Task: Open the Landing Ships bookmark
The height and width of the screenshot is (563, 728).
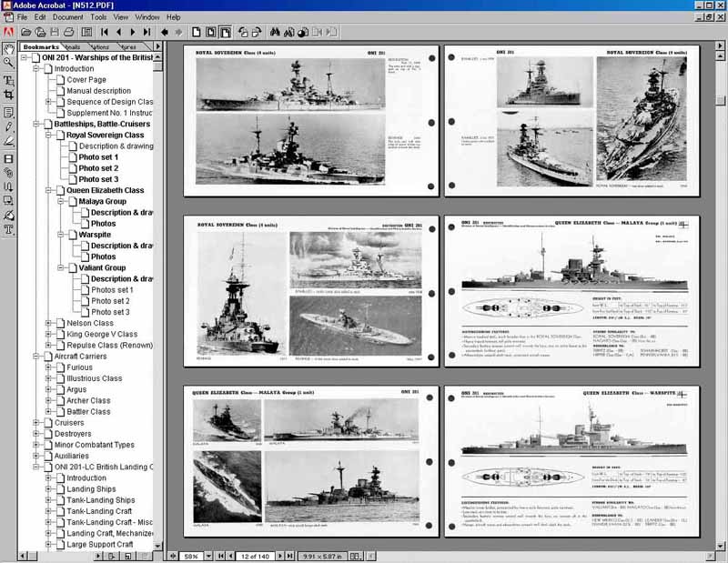Action: pos(92,489)
